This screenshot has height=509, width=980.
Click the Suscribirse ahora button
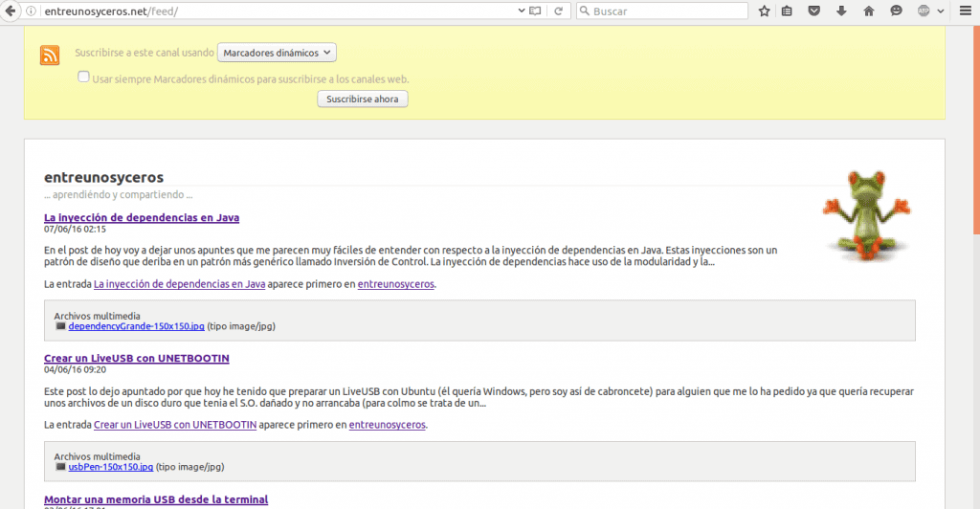[x=363, y=99]
